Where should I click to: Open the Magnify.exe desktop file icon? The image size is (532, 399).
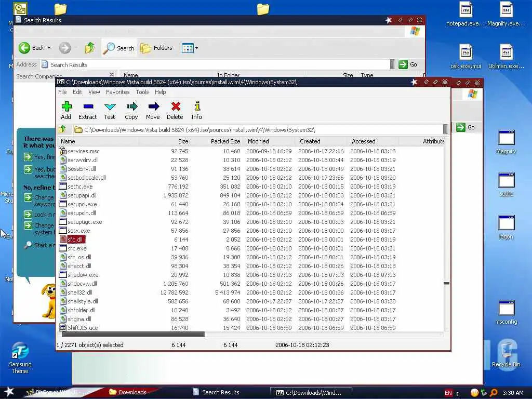click(506, 14)
